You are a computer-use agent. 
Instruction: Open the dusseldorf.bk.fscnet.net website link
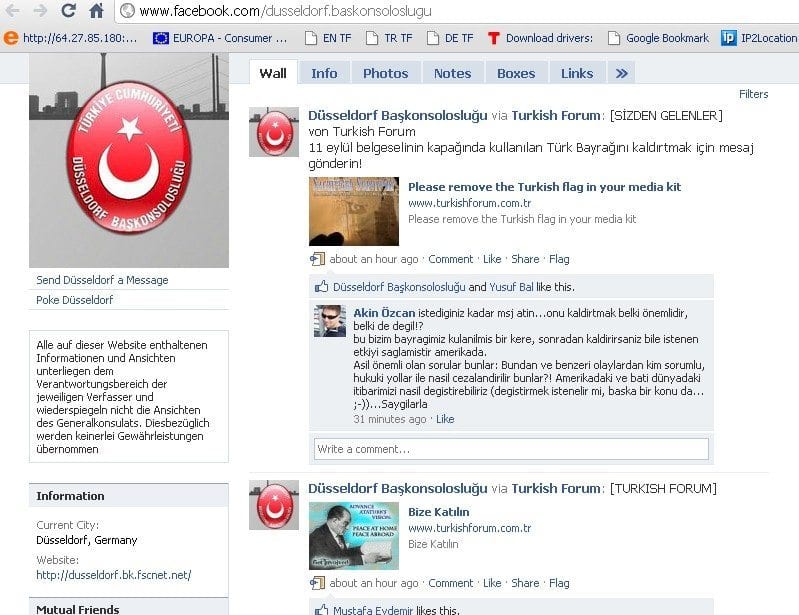114,575
